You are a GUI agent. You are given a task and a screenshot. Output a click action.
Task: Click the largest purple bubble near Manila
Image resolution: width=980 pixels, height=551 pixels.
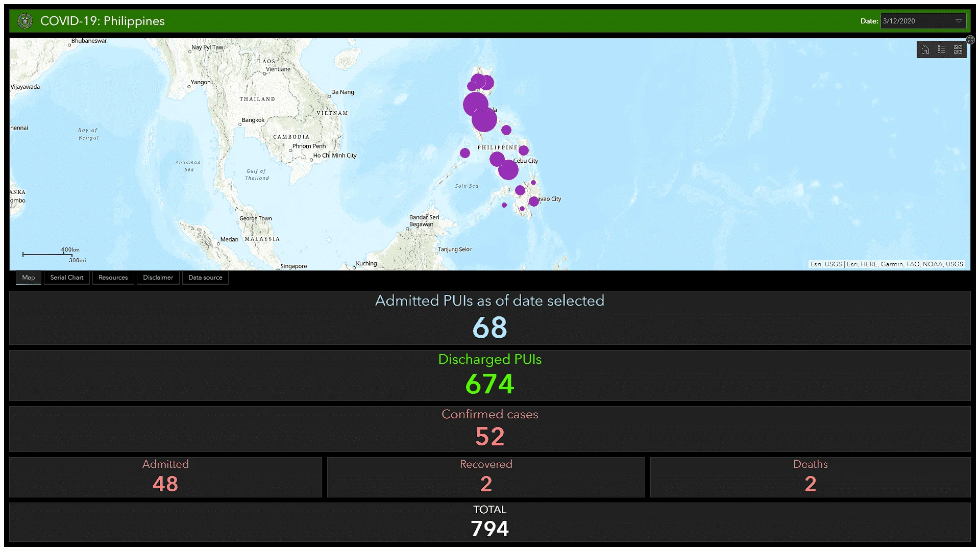coord(484,119)
